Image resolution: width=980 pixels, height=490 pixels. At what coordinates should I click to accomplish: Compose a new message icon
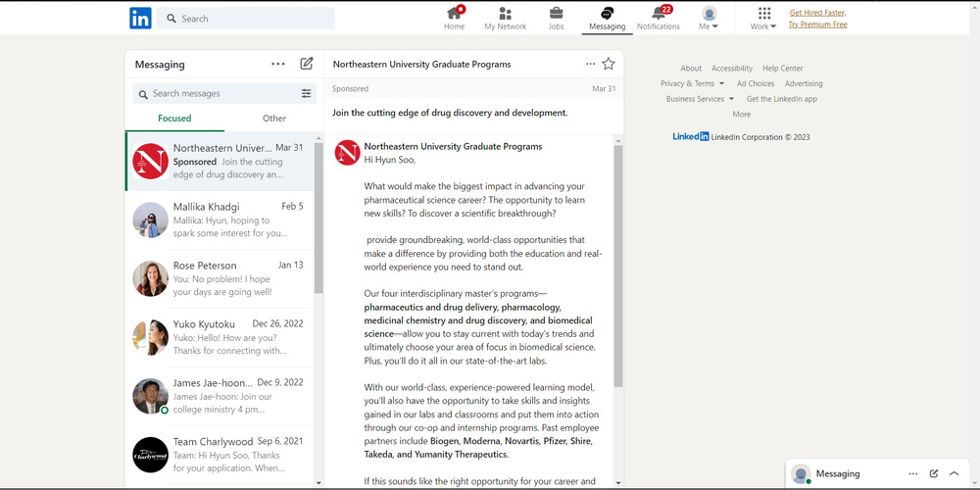pyautogui.click(x=306, y=63)
